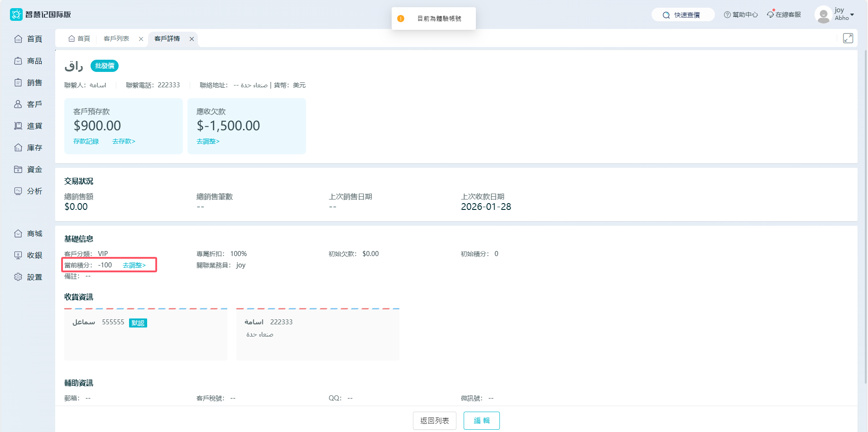Image resolution: width=868 pixels, height=432 pixels.
Task: Expand the joy user account dropdown
Action: (x=852, y=14)
